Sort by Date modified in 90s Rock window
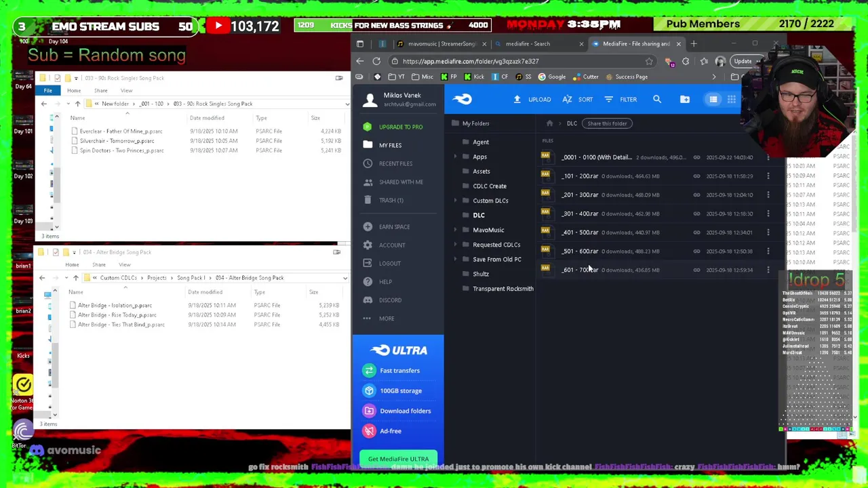 [x=207, y=118]
